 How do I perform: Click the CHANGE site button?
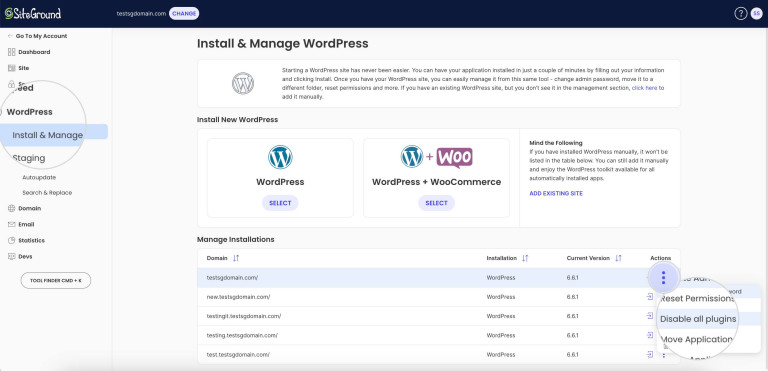tap(184, 14)
